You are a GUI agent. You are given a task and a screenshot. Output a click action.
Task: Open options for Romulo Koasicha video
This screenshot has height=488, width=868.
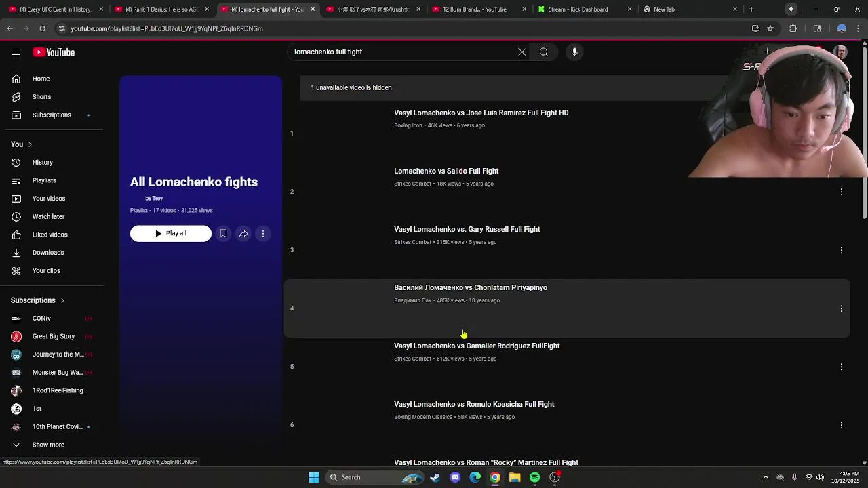coord(841,425)
